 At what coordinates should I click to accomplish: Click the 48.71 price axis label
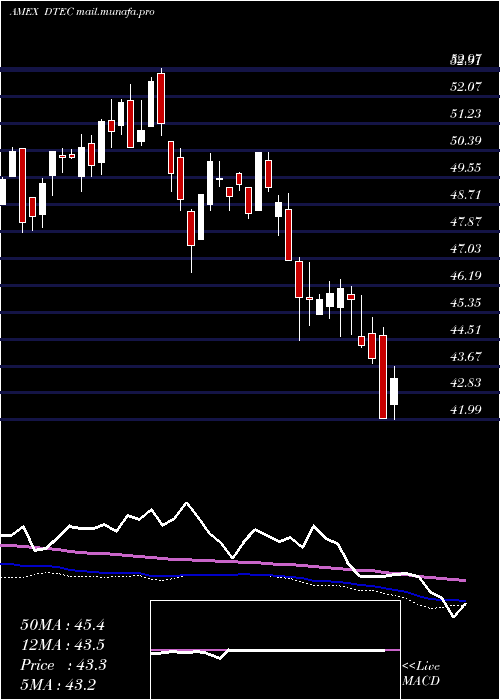point(466,195)
